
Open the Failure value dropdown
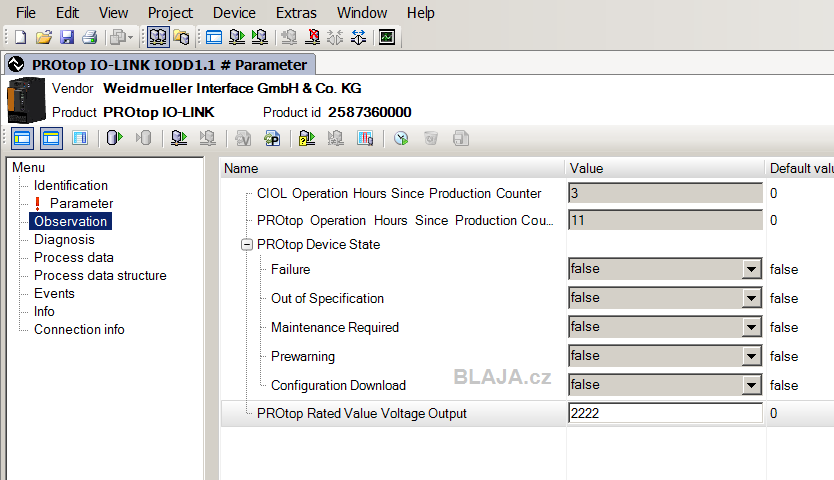click(751, 269)
